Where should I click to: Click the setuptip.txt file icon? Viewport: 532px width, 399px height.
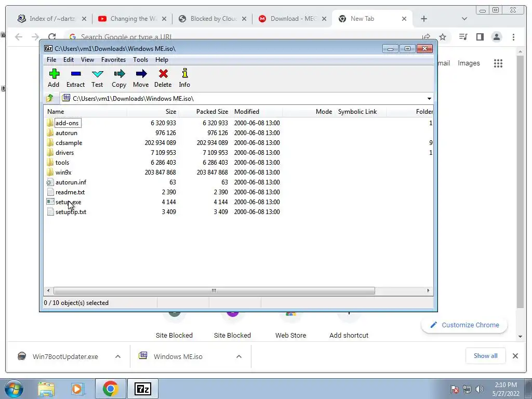[50, 212]
